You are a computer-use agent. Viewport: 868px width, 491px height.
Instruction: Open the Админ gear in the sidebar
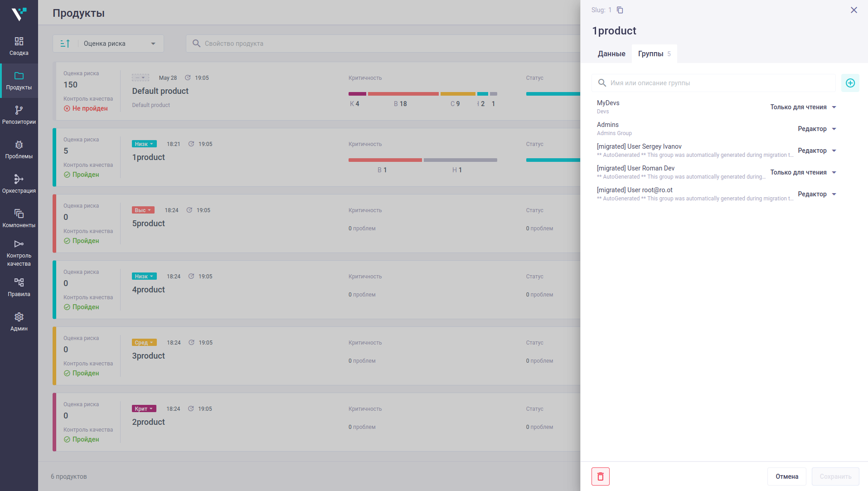(19, 322)
